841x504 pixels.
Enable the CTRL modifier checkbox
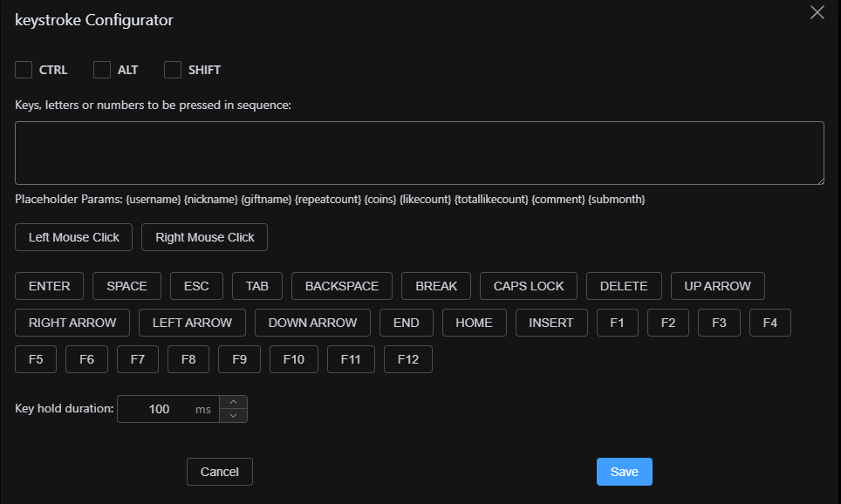tap(24, 70)
